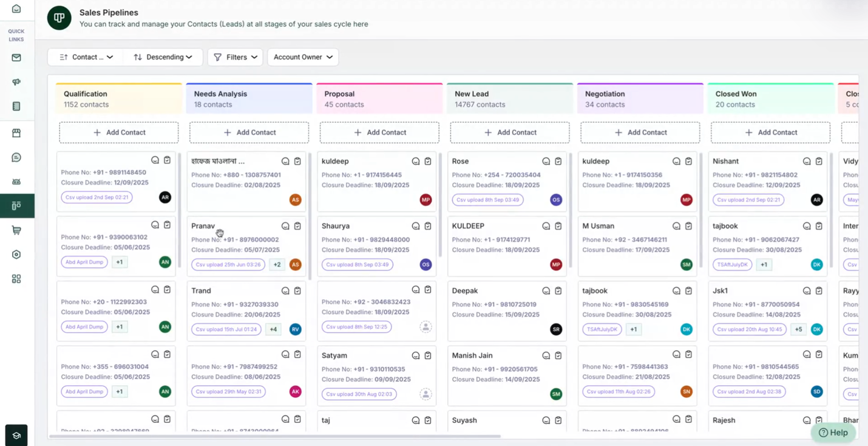Expand the +2 tags on Pranav's card
This screenshot has height=446, width=868.
coord(276,264)
